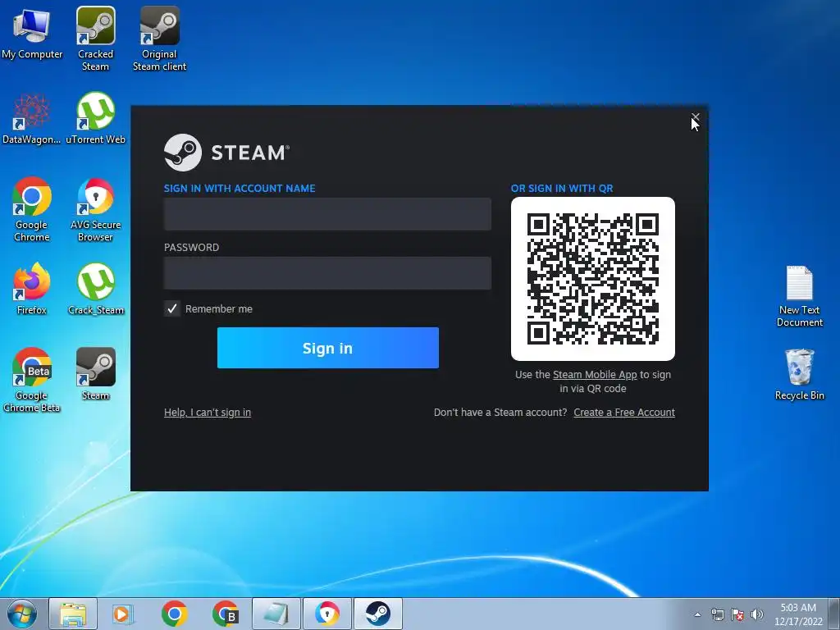This screenshot has width=840, height=630.
Task: Click the blue Sign in button
Action: 328,348
